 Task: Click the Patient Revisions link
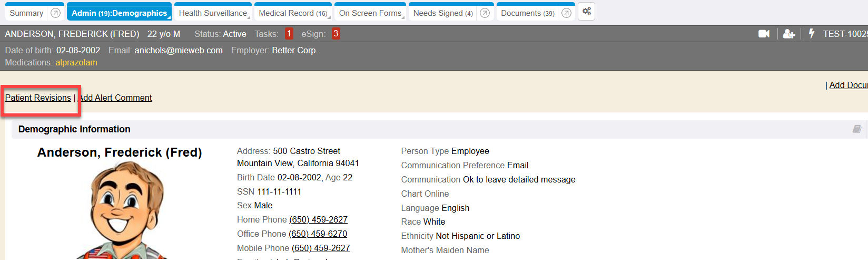point(38,98)
